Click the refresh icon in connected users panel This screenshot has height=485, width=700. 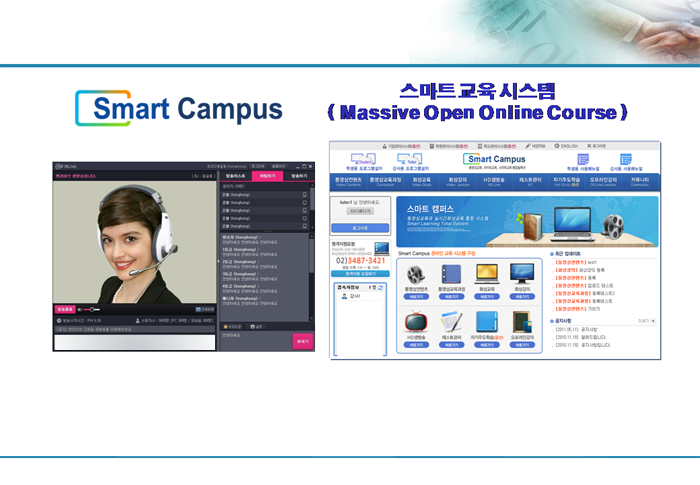tap(381, 288)
